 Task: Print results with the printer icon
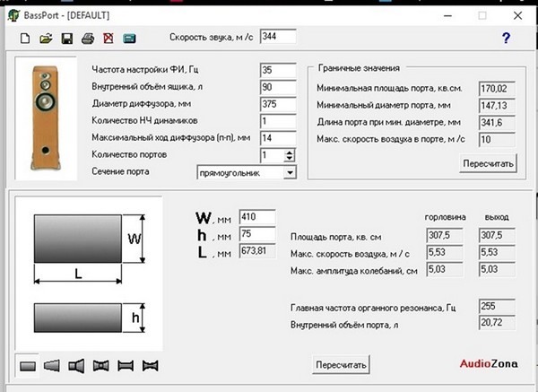coord(88,38)
